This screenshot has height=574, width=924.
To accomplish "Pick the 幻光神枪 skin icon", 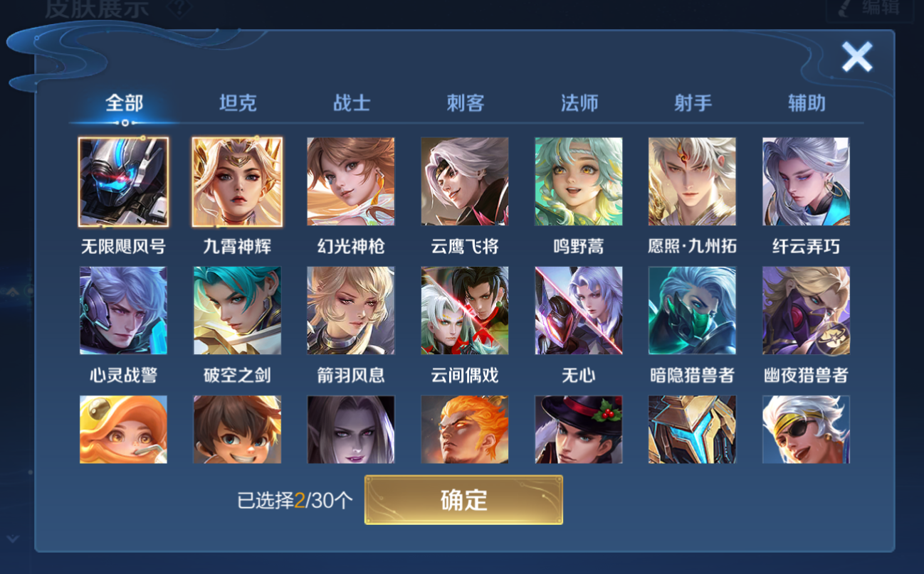I will 351,181.
